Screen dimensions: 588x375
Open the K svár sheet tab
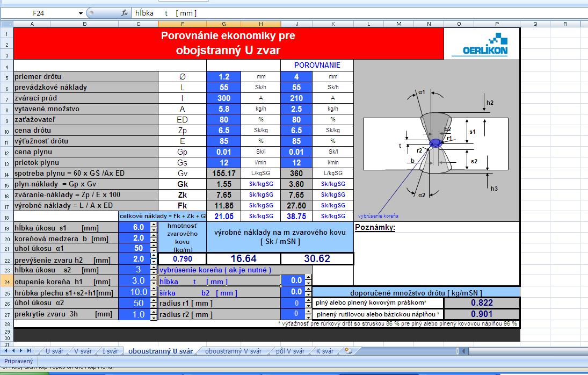tap(324, 351)
